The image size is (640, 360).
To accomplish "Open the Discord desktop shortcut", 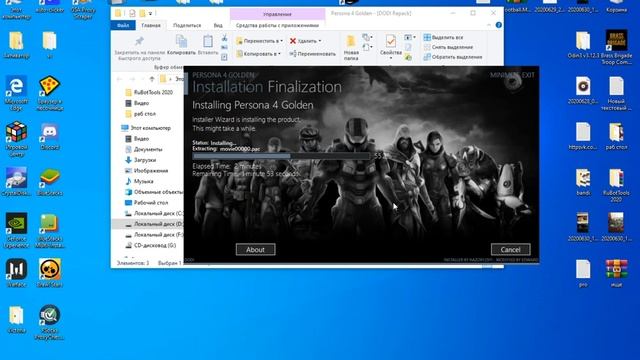I will pyautogui.click(x=49, y=136).
